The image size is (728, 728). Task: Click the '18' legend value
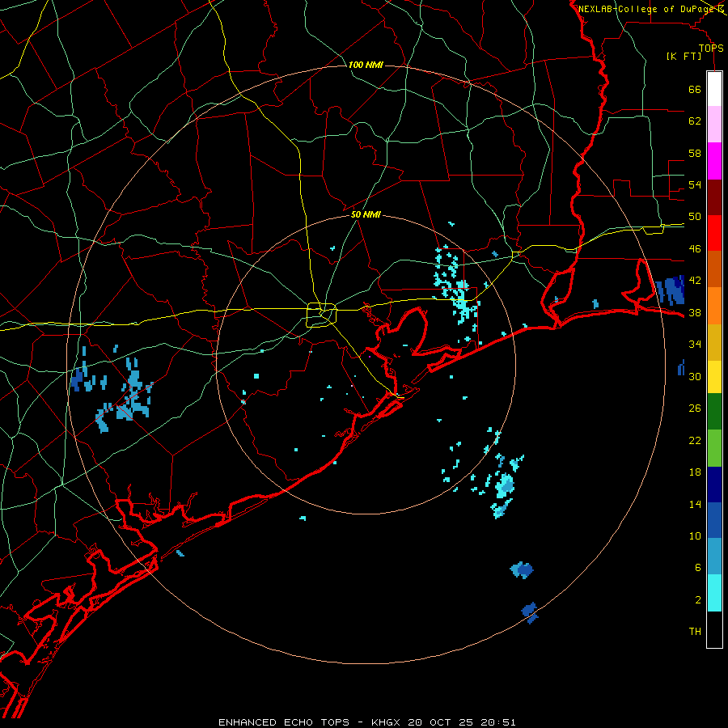[x=695, y=472]
